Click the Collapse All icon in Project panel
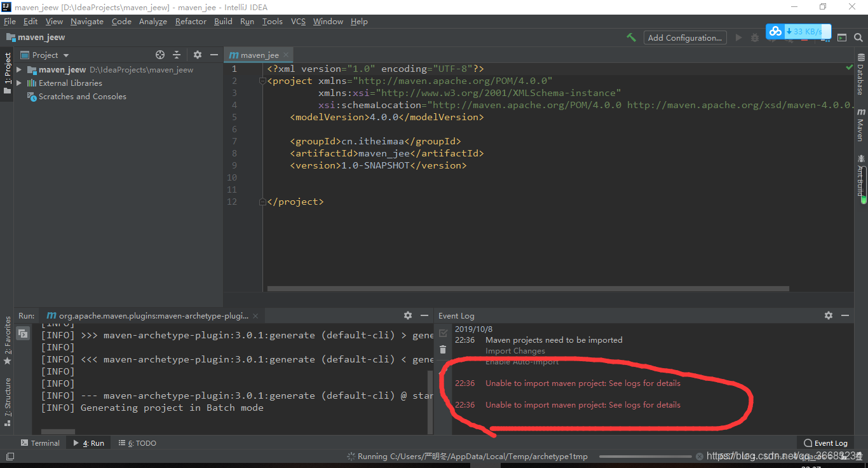This screenshot has width=868, height=468. (177, 55)
